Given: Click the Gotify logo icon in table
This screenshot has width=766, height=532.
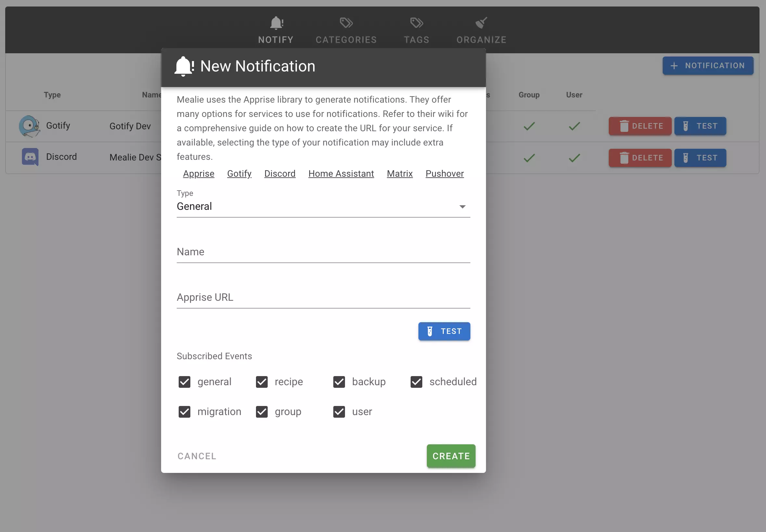Looking at the screenshot, I should (x=29, y=126).
